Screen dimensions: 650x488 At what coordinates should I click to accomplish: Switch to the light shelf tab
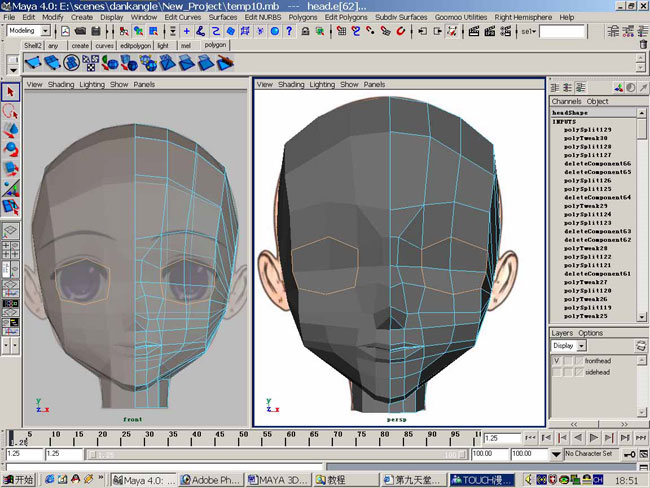[163, 46]
